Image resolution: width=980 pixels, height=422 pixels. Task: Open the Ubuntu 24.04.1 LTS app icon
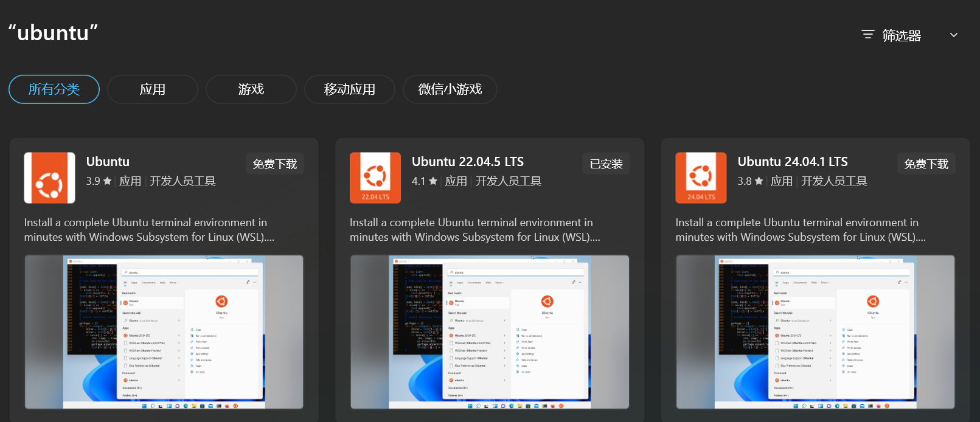[x=701, y=178]
